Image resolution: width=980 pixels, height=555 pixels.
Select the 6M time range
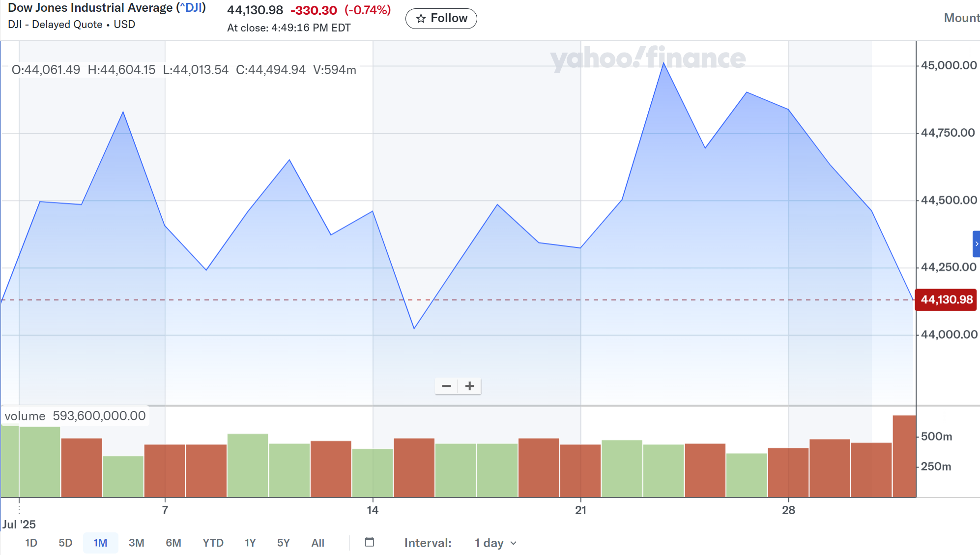point(173,543)
